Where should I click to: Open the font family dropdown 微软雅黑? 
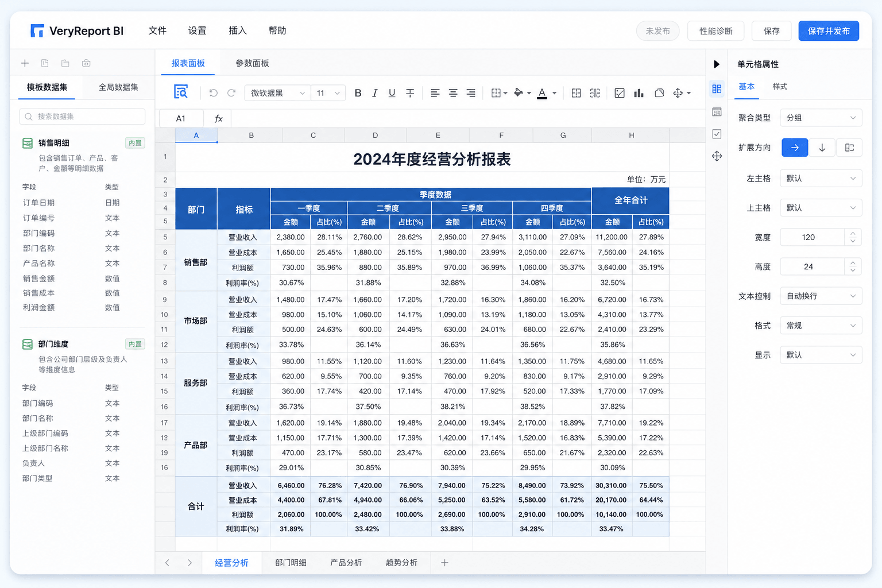[277, 93]
